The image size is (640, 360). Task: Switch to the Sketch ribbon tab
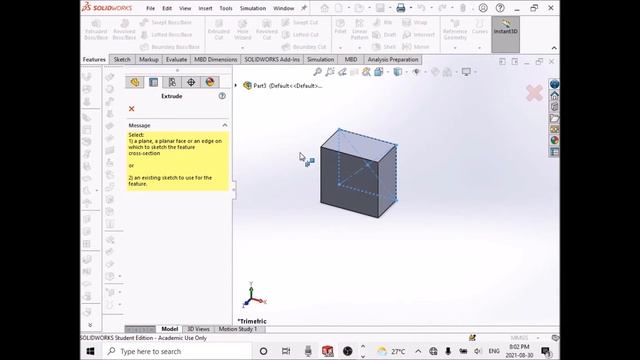click(x=122, y=60)
